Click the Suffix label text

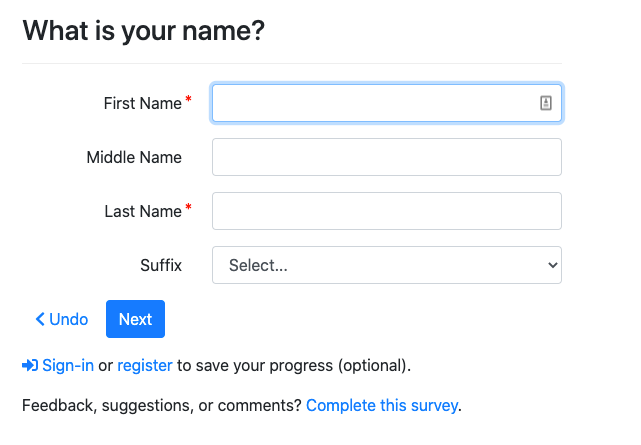pos(161,265)
